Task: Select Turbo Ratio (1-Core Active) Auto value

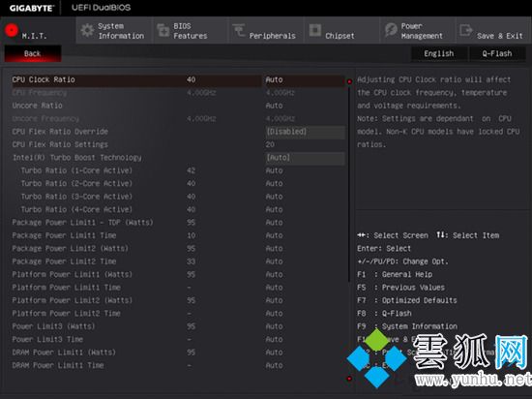Action: 274,170
